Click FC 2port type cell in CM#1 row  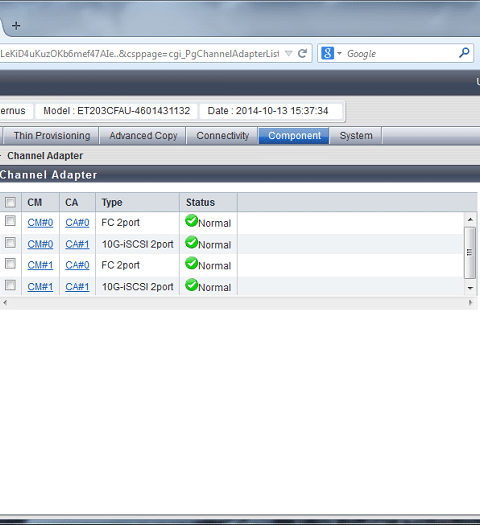click(121, 265)
